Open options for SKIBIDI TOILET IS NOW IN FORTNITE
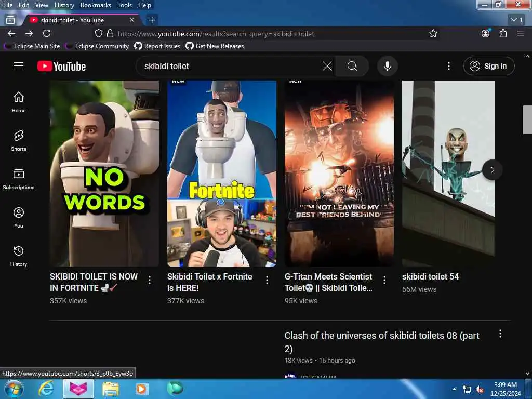Screen dimensions: 532x399 tap(150, 280)
